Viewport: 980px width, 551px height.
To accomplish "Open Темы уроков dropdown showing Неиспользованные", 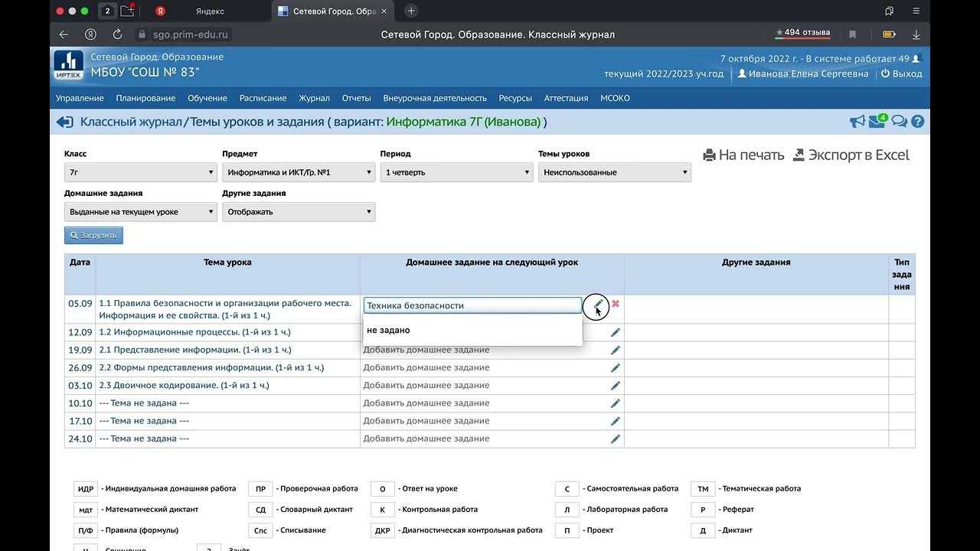I will click(x=615, y=172).
